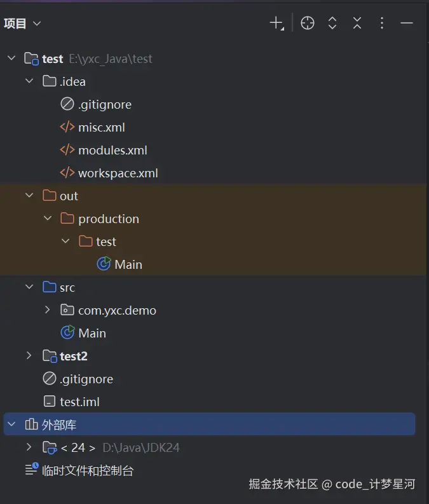429x504 pixels.
Task: Select workspace.xml file
Action: (118, 173)
